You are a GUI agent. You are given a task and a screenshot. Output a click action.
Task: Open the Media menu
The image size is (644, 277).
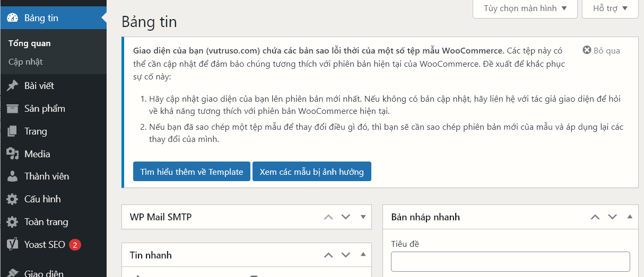click(53, 154)
